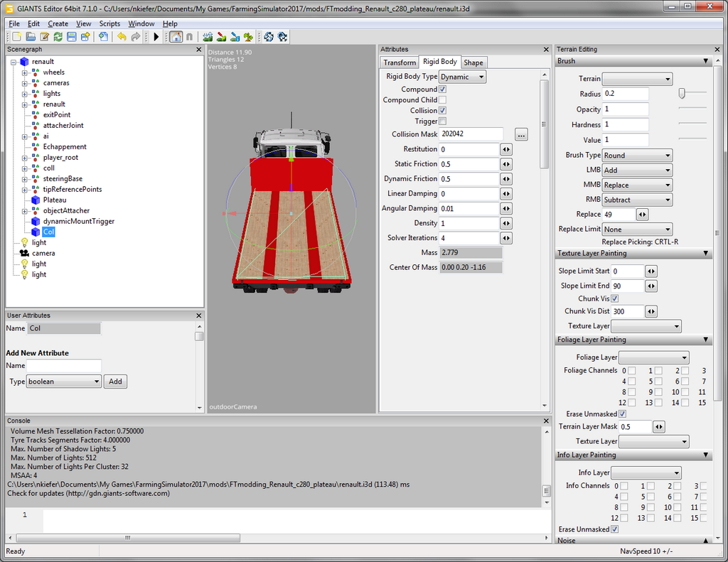Open the Create menu
728x562 pixels.
tap(58, 23)
